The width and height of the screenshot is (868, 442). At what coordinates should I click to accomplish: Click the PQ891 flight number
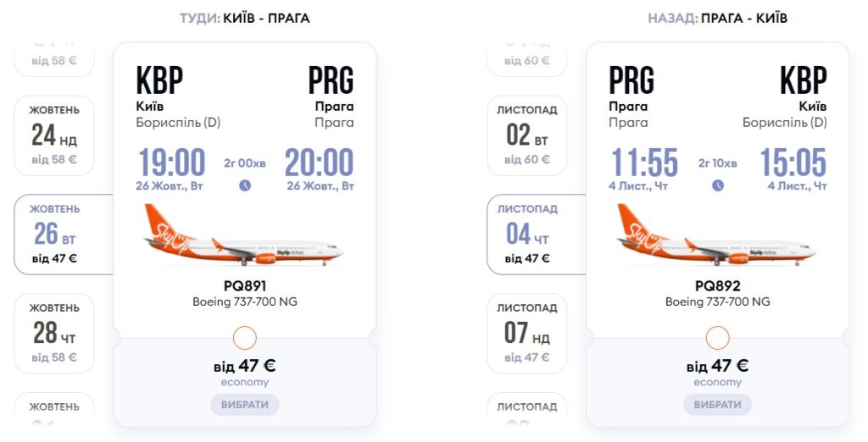point(244,286)
